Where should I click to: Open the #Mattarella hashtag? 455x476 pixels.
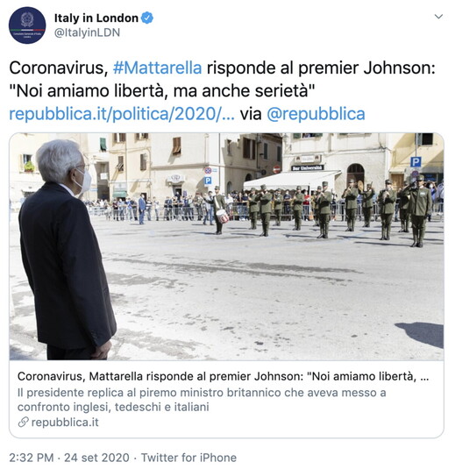157,67
